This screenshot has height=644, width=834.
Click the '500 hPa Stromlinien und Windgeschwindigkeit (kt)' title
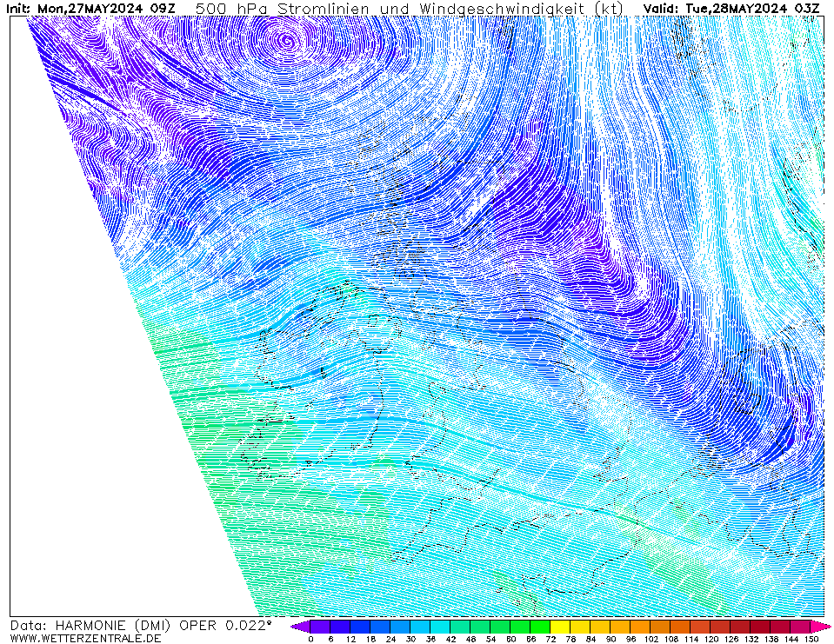tap(409, 9)
